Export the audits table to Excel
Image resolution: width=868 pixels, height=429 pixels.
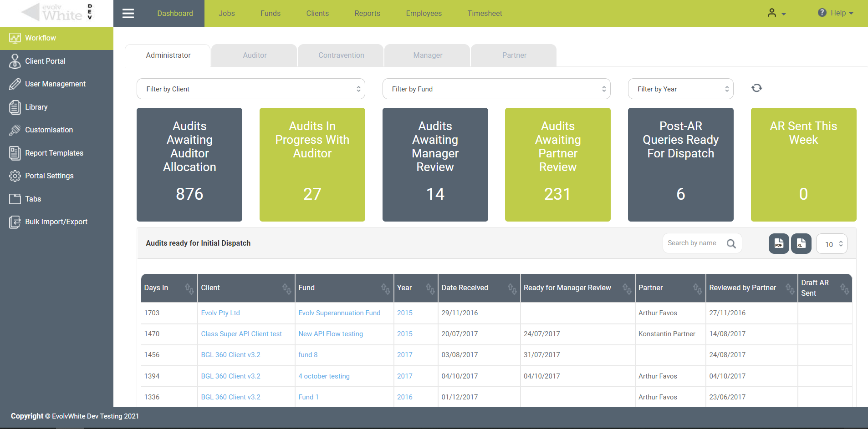pos(801,243)
